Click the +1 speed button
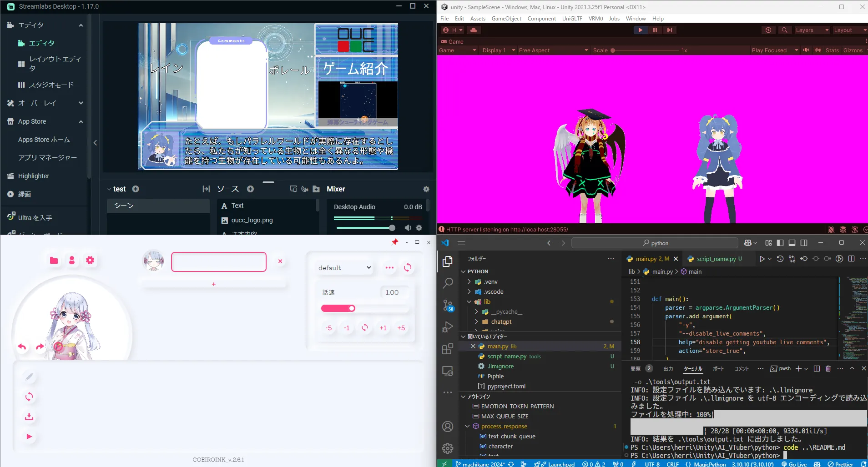 (383, 328)
